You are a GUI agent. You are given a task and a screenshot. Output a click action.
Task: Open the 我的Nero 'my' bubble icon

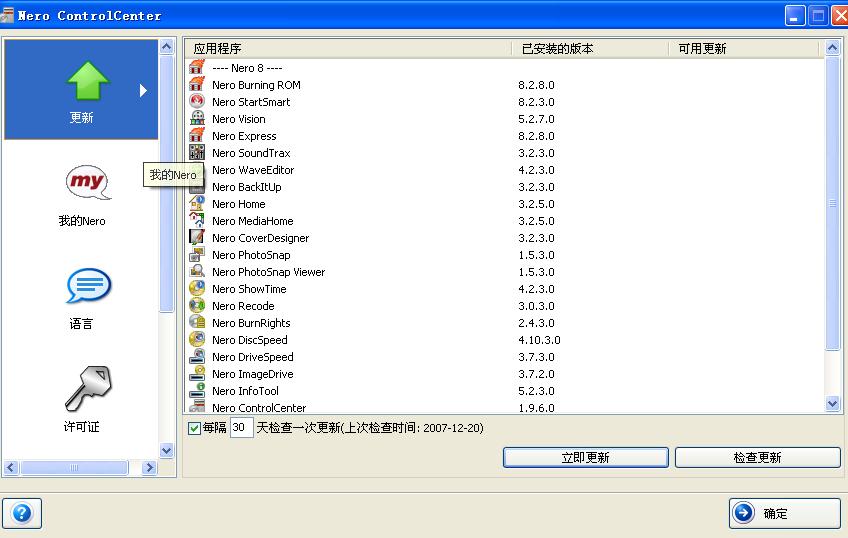coord(88,182)
